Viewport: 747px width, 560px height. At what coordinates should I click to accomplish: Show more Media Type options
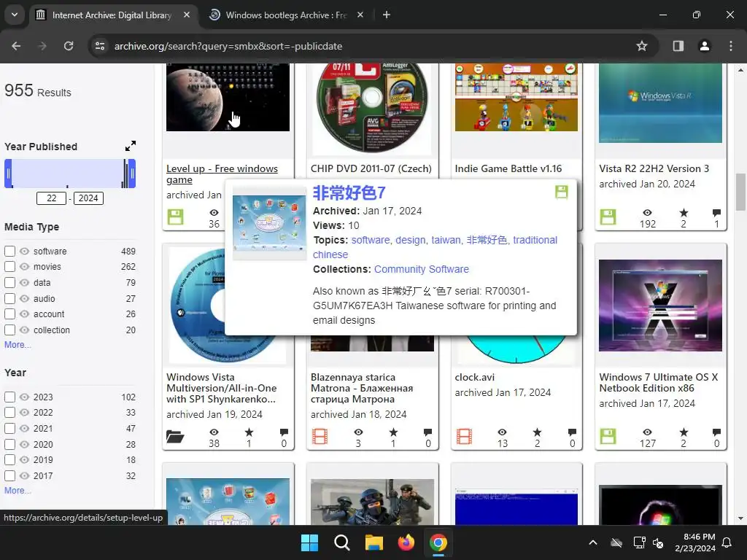(x=18, y=345)
